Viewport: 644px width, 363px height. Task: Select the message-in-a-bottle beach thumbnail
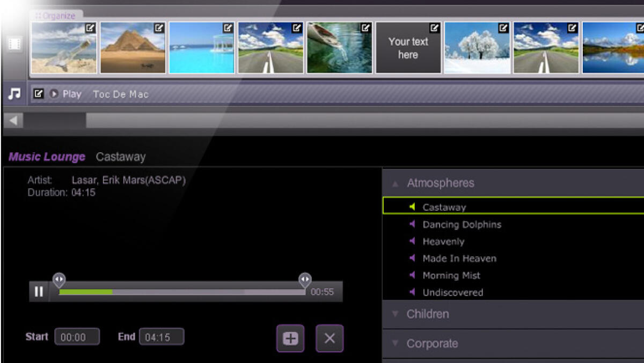click(x=64, y=48)
